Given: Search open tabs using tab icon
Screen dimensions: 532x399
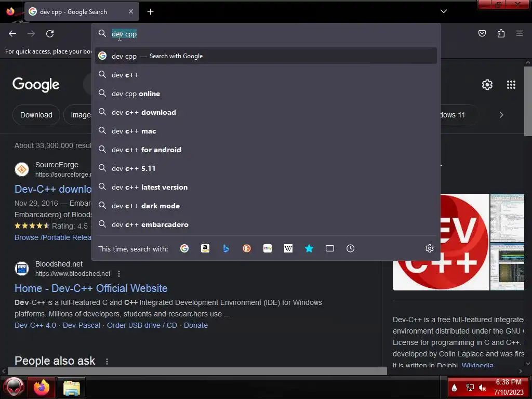Looking at the screenshot, I should 330,249.
